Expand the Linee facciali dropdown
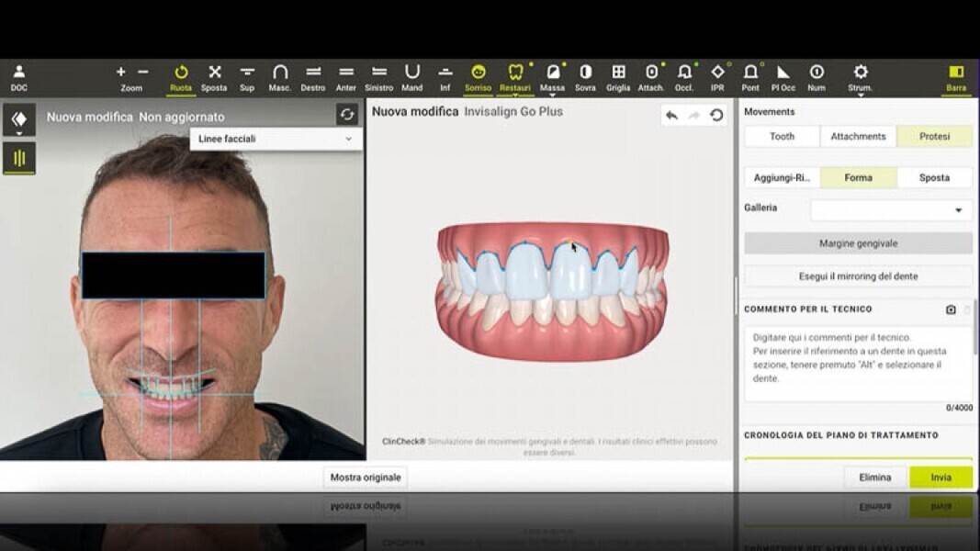 click(x=276, y=139)
